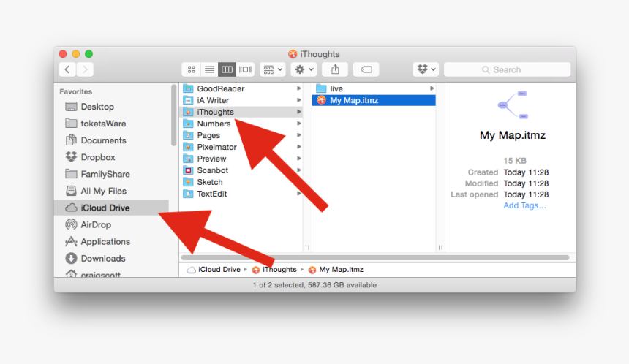Open Desktop in the sidebar
This screenshot has width=629, height=364.
point(113,107)
